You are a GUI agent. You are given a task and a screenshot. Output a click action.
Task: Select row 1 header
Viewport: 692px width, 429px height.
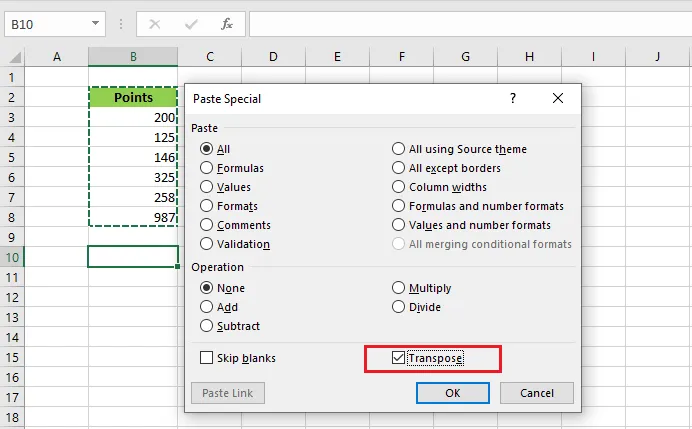[x=12, y=77]
